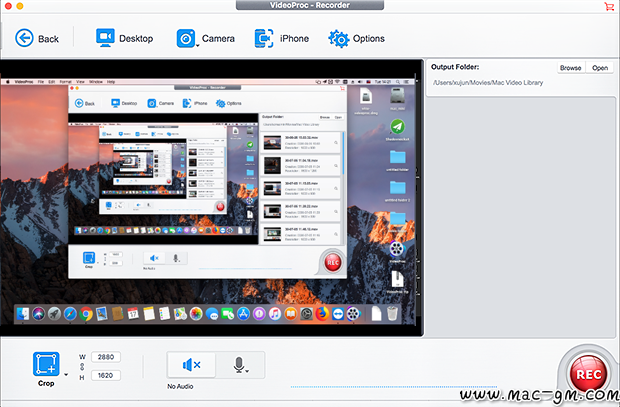The width and height of the screenshot is (620, 407).
Task: Click the output folder path text
Action: tap(488, 83)
